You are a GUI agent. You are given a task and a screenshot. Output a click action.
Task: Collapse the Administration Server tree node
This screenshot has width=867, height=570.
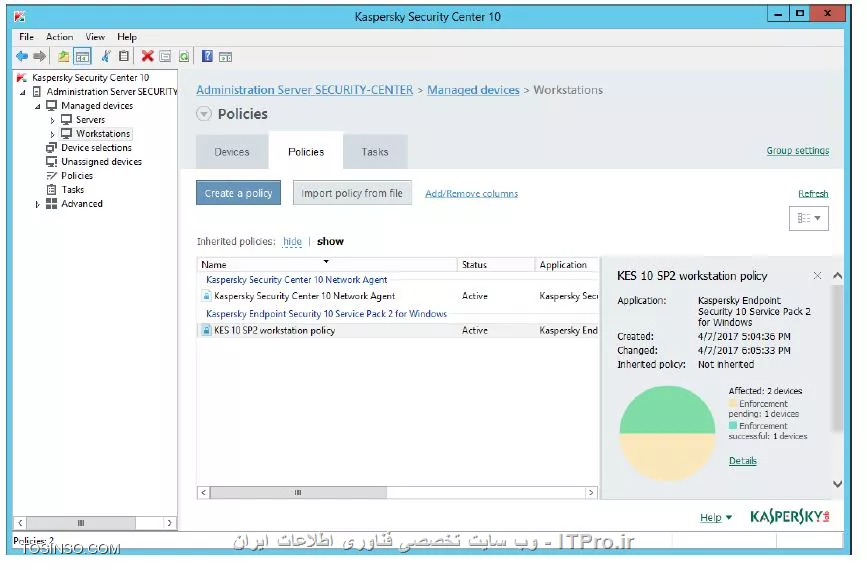point(23,92)
